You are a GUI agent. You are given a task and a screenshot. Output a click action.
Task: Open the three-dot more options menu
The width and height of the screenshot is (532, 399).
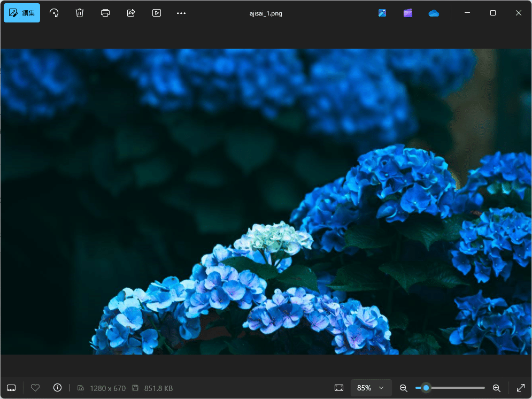(181, 13)
